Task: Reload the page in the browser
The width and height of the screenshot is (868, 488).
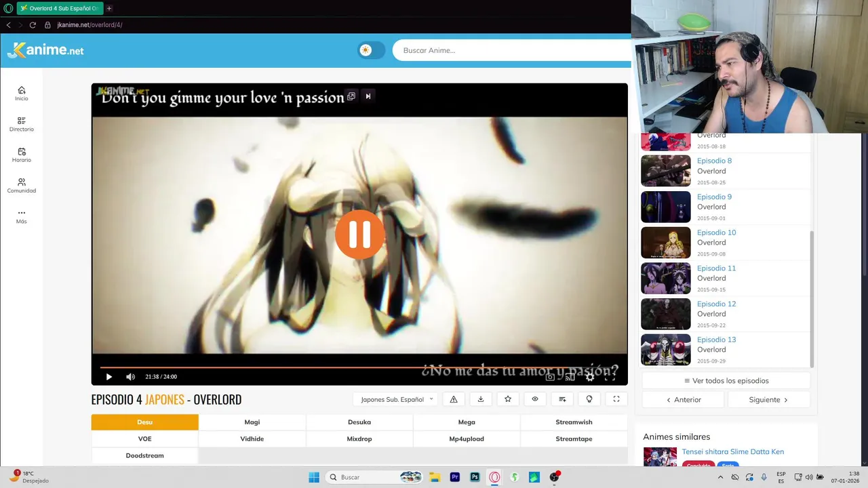Action: [x=33, y=25]
